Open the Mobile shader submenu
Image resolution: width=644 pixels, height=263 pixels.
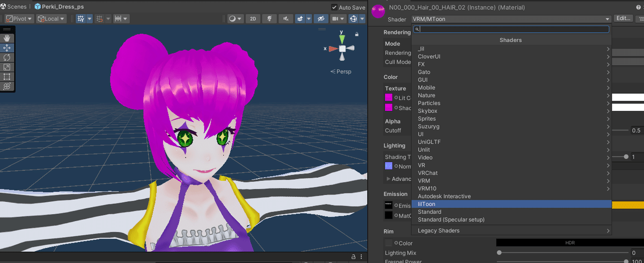click(x=511, y=87)
